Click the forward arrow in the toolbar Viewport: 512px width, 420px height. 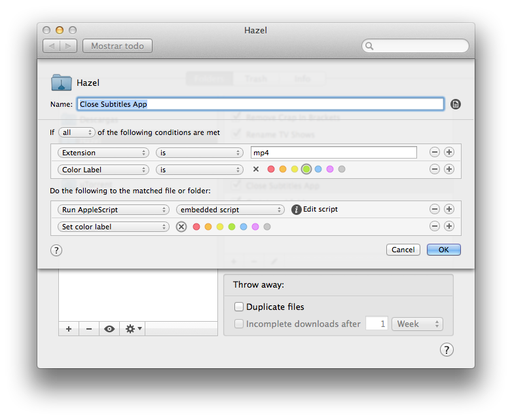68,46
